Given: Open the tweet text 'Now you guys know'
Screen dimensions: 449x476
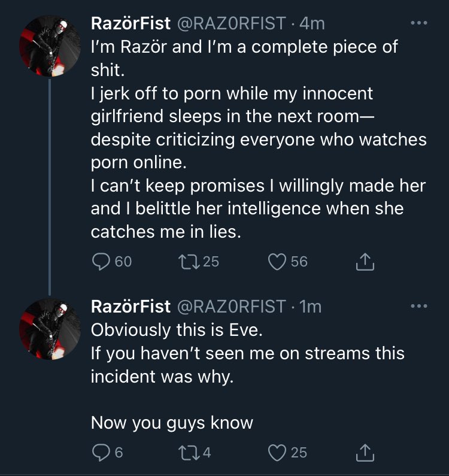Looking at the screenshot, I should (172, 423).
